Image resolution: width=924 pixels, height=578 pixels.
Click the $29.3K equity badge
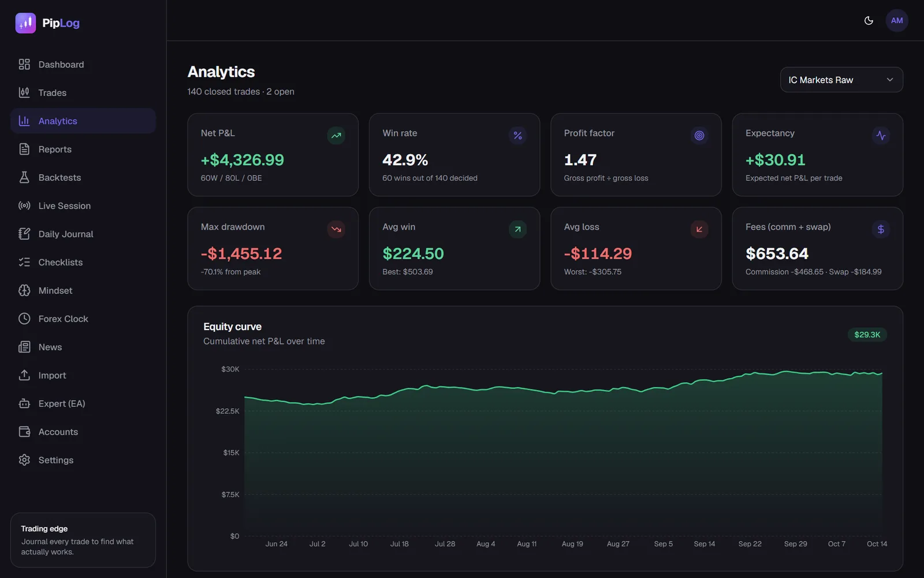pyautogui.click(x=867, y=335)
